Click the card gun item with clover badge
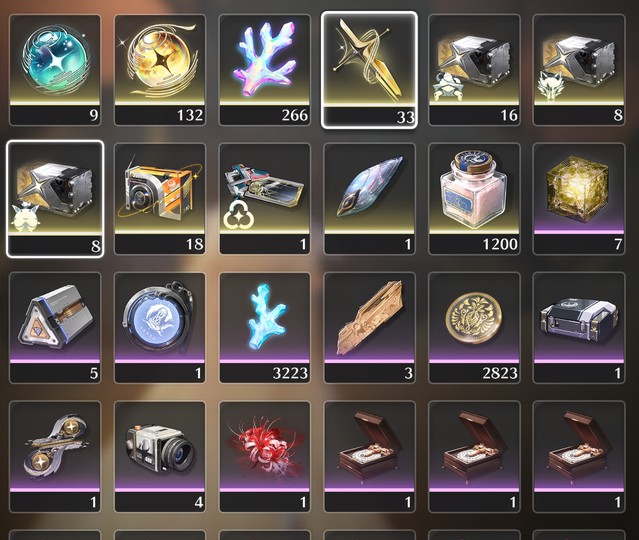The height and width of the screenshot is (540, 639). tap(264, 199)
